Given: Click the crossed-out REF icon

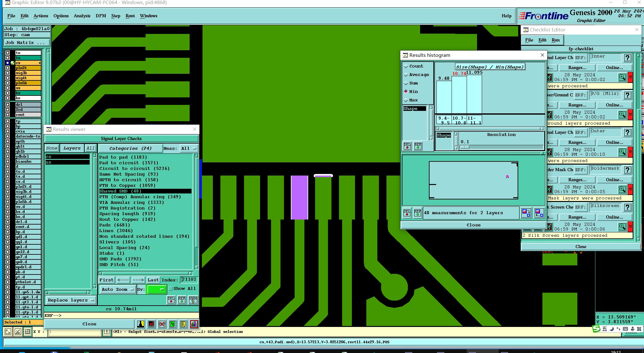Looking at the screenshot, I should (x=162, y=324).
